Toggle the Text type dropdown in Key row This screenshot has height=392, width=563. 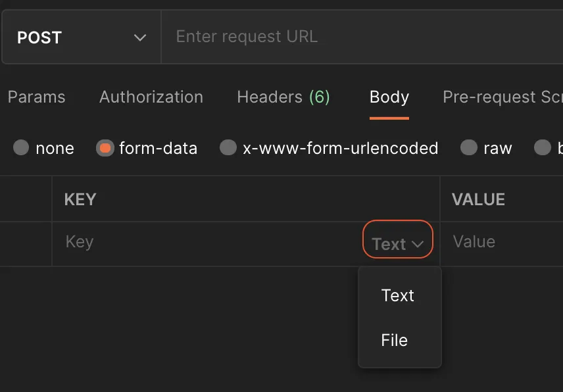398,244
